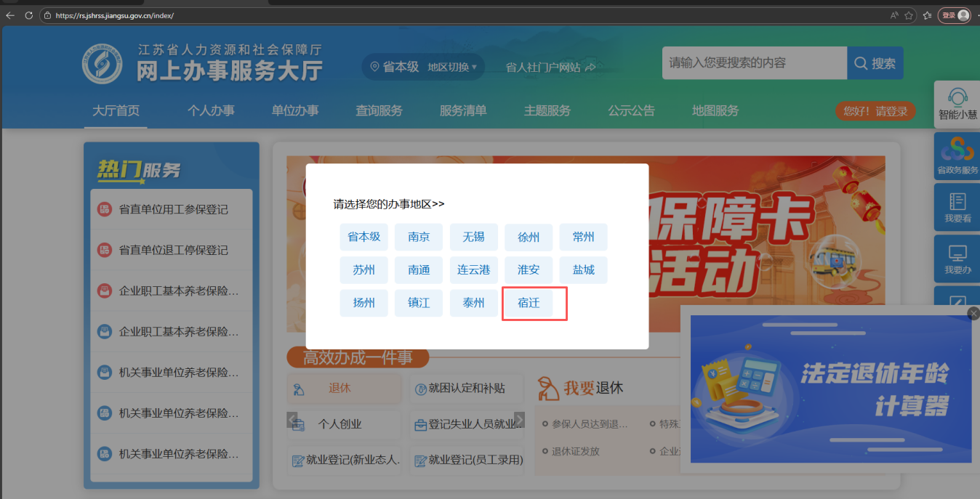
Task: Choose 南京 as the service region
Action: (x=419, y=237)
